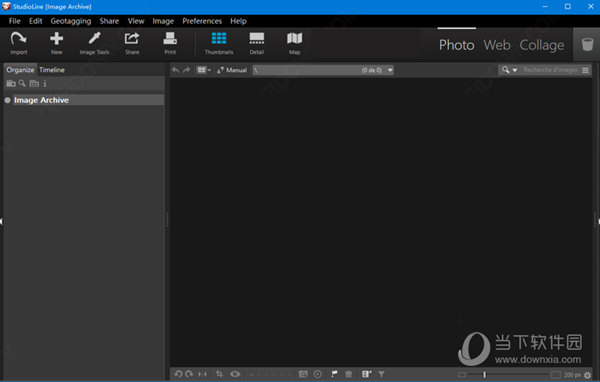Click the image view icon in bottom toolbar
Viewport: 600px width, 382px height.
pyautogui.click(x=303, y=374)
